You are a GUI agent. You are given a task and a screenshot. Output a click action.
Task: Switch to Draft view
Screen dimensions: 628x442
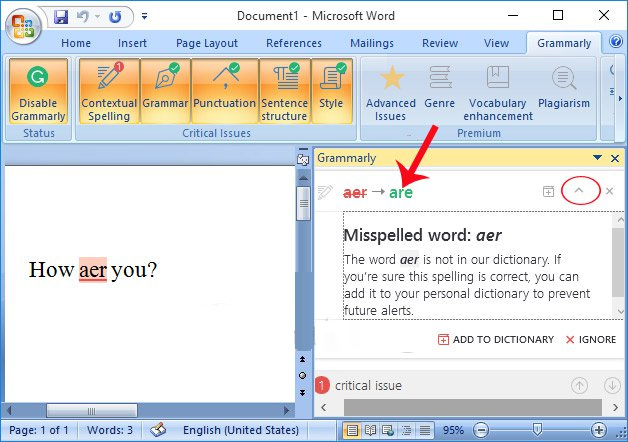click(x=425, y=430)
